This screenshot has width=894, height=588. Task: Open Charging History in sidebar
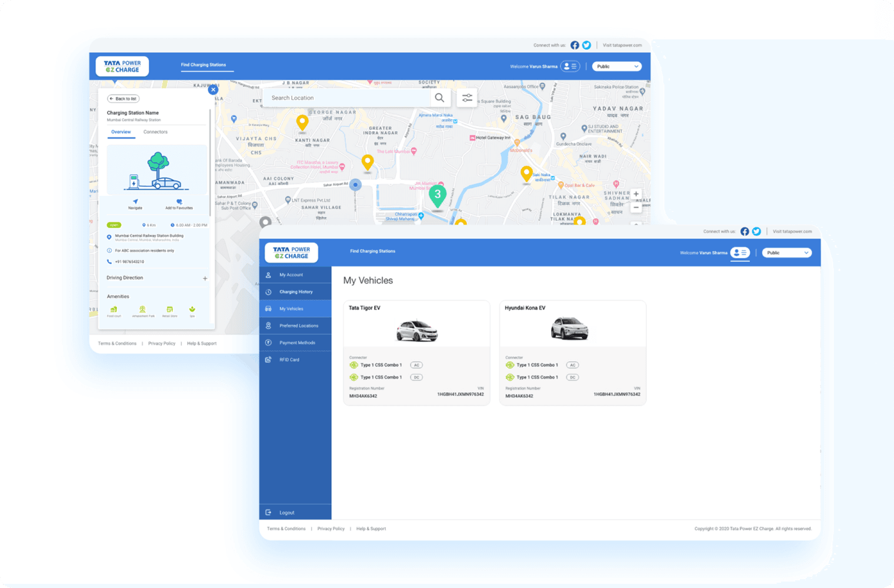coord(295,292)
